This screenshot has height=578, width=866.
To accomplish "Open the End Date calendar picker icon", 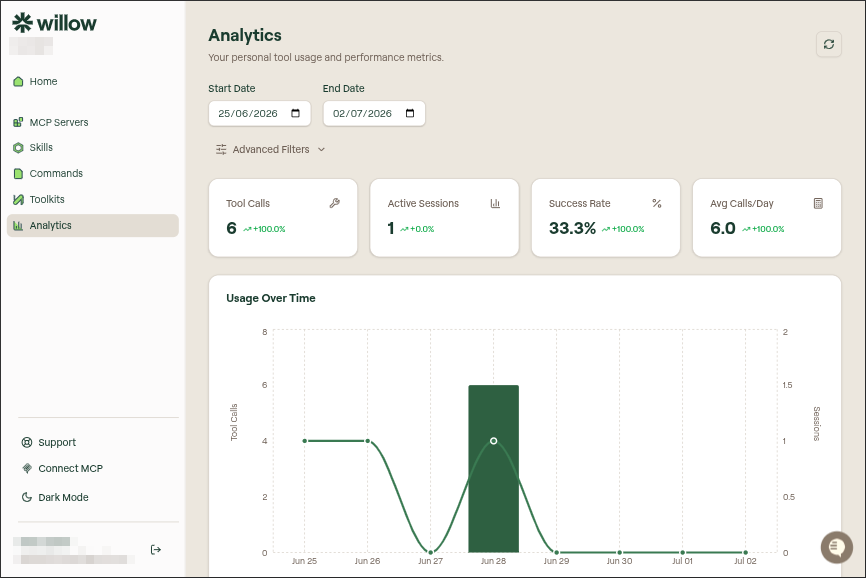I will [410, 113].
